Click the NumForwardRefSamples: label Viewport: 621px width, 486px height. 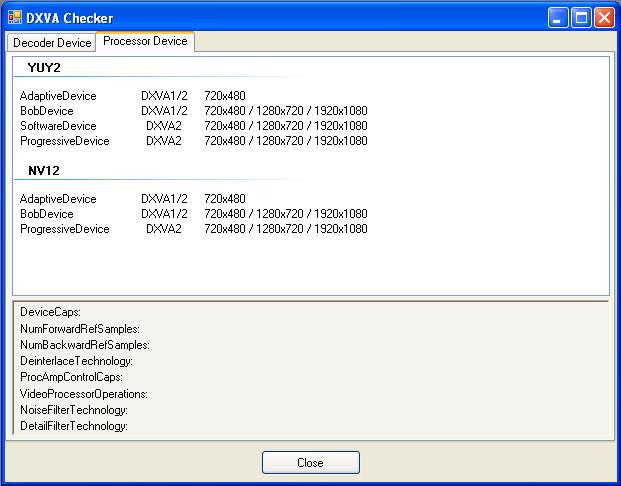tap(80, 329)
